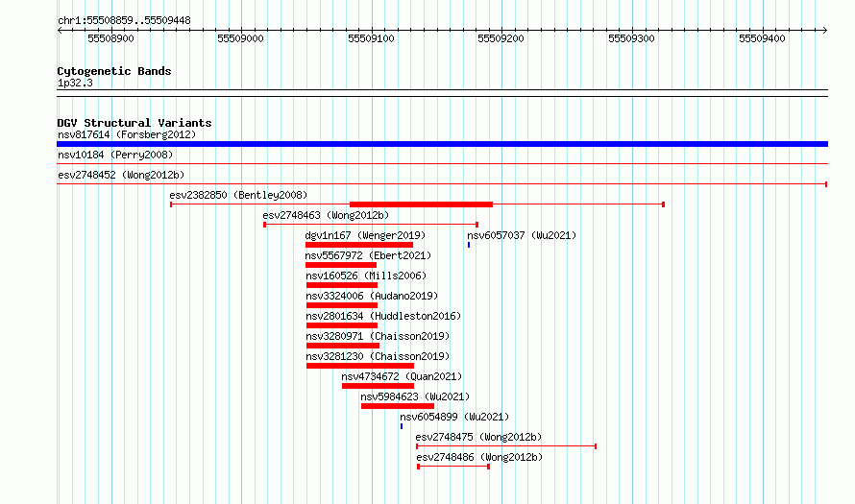The width and height of the screenshot is (855, 504).
Task: Select the 1p32.3 cytogenetic band label
Action: pos(75,83)
